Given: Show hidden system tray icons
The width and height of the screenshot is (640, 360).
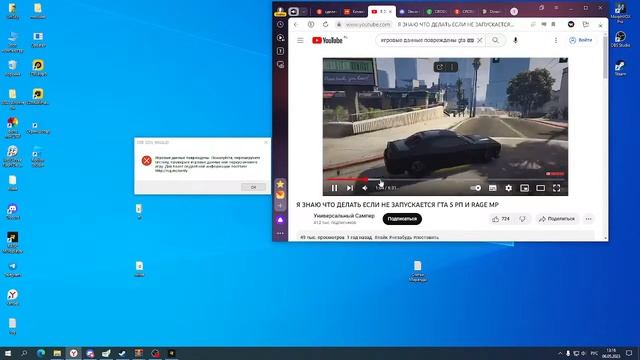Looking at the screenshot, I should [x=560, y=353].
